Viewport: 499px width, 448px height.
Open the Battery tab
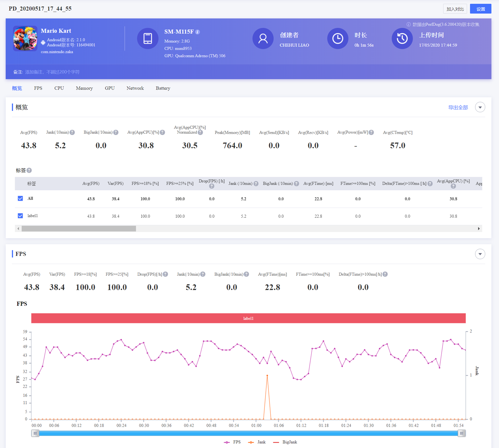point(163,88)
